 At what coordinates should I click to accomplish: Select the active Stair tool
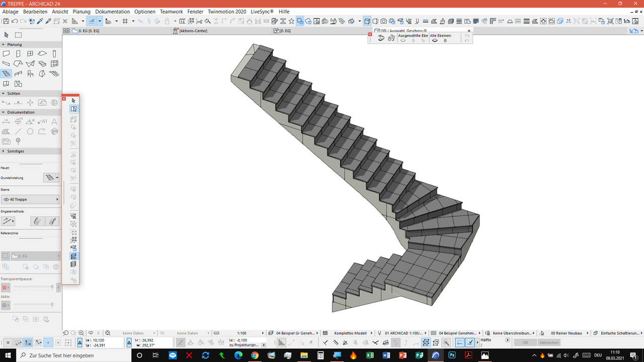pyautogui.click(x=6, y=74)
